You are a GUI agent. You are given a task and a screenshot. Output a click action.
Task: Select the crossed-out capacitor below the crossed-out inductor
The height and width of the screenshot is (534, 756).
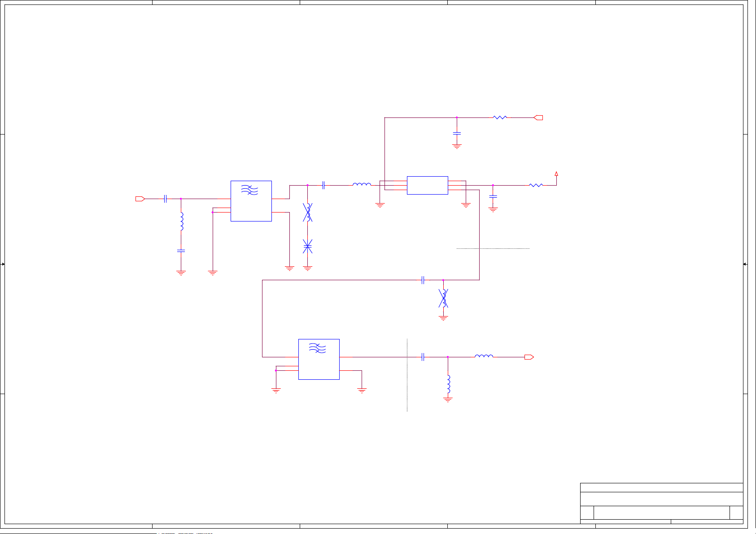point(307,246)
